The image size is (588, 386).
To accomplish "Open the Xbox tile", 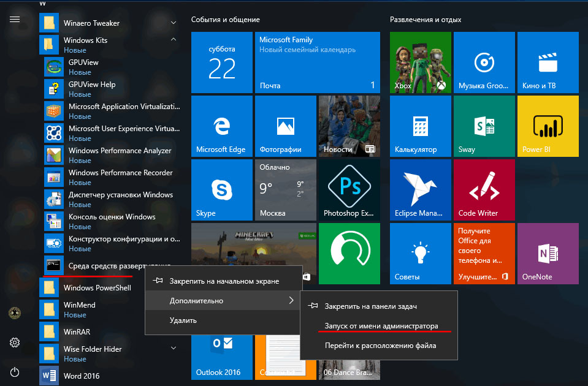I will click(x=421, y=62).
